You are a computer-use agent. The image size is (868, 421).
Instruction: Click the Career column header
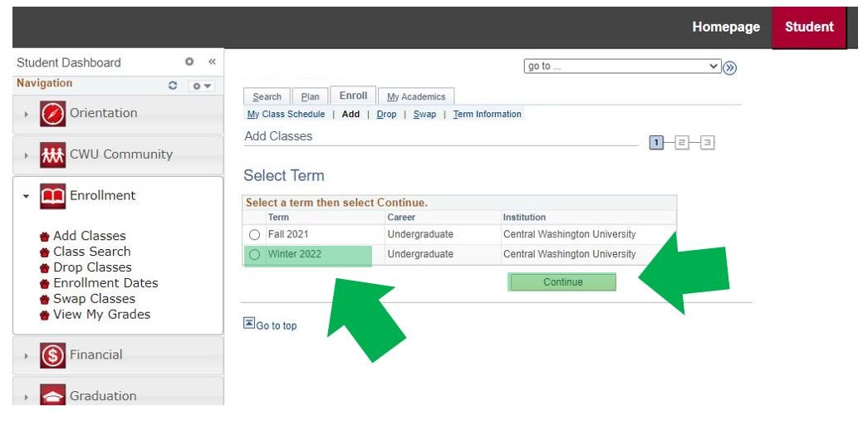(x=401, y=217)
